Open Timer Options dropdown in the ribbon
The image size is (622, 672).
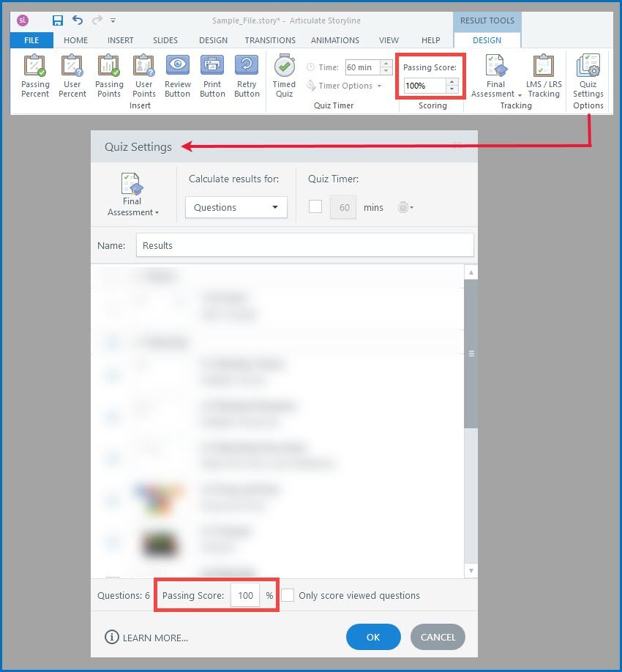tap(344, 86)
